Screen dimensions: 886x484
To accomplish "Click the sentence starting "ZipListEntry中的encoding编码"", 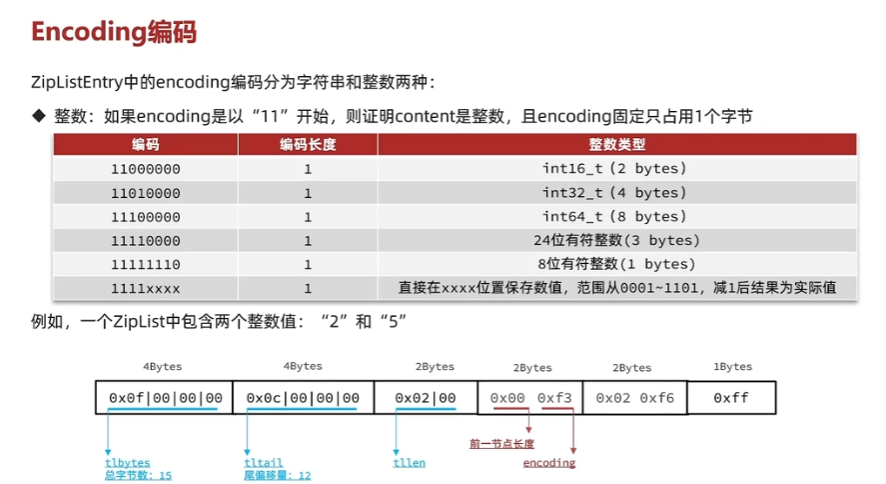I will (233, 82).
